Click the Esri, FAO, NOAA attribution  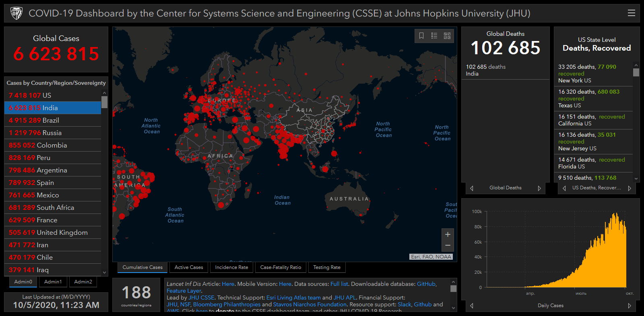point(431,256)
